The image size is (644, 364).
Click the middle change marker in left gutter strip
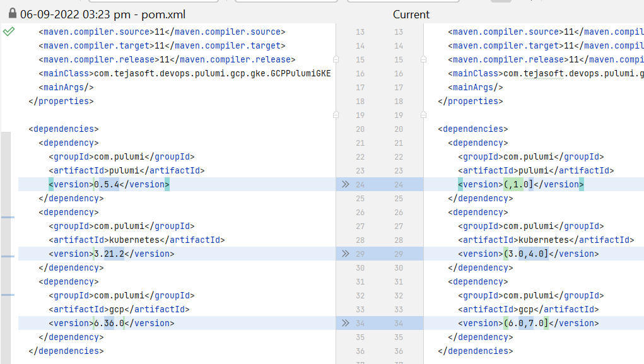(8, 256)
